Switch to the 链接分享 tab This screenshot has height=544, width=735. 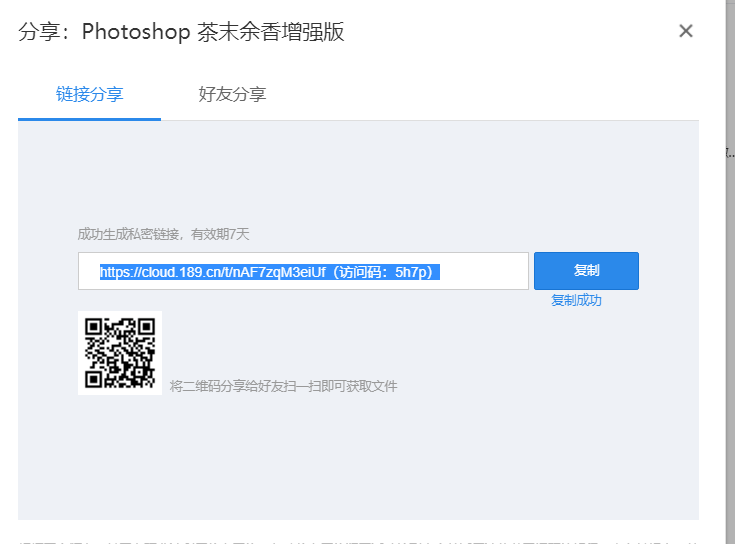(90, 94)
